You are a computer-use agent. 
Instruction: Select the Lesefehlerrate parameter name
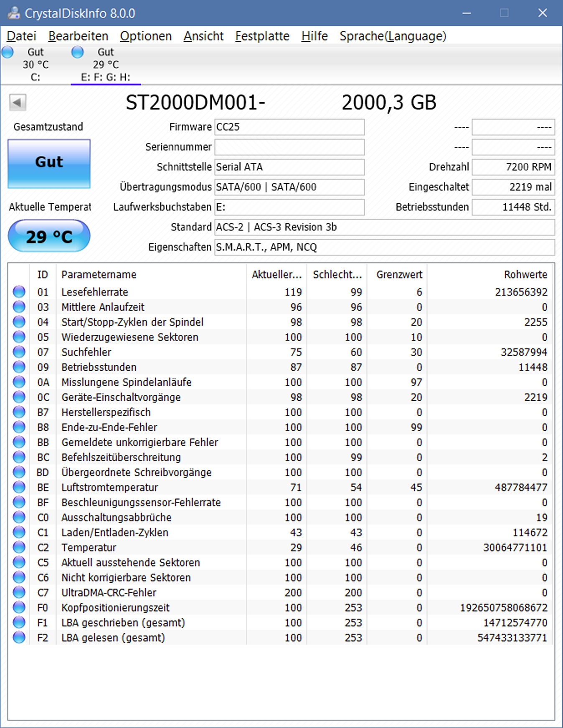click(95, 292)
